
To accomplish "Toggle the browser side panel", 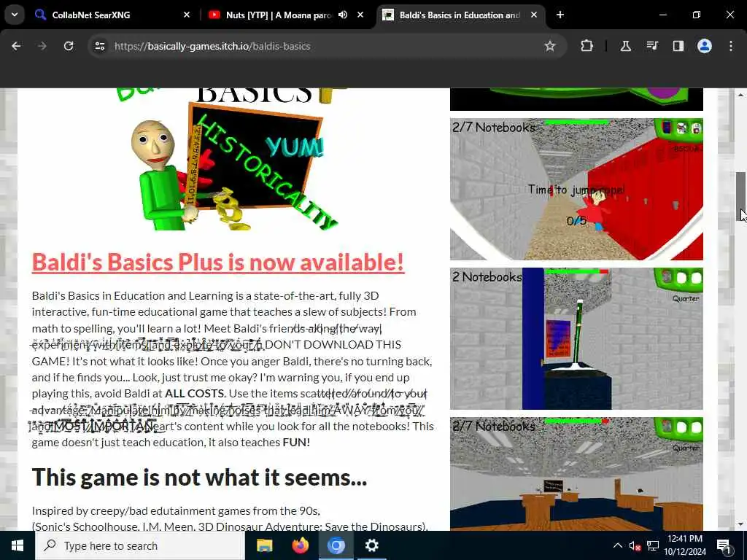I will point(678,46).
